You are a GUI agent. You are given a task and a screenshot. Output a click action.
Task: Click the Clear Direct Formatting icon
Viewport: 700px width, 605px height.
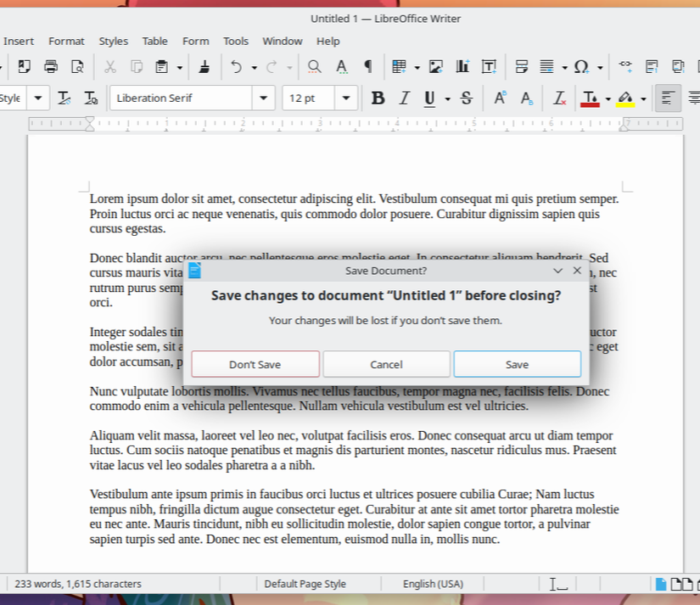559,98
